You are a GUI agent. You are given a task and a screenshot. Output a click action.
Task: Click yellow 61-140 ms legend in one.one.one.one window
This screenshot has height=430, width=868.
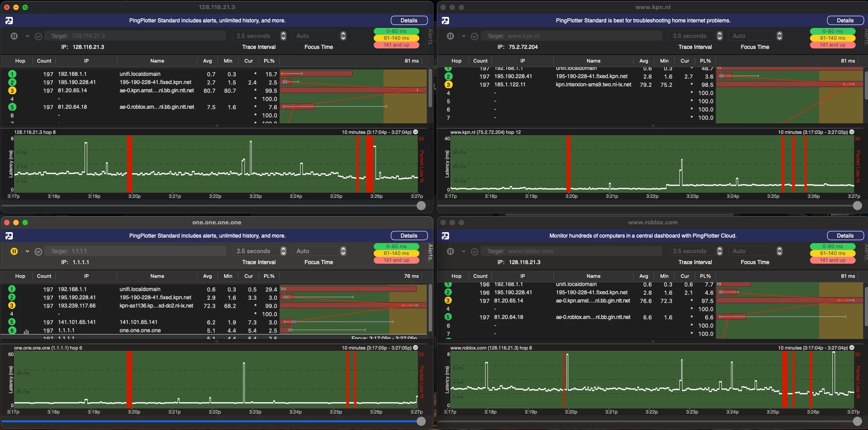tap(396, 253)
